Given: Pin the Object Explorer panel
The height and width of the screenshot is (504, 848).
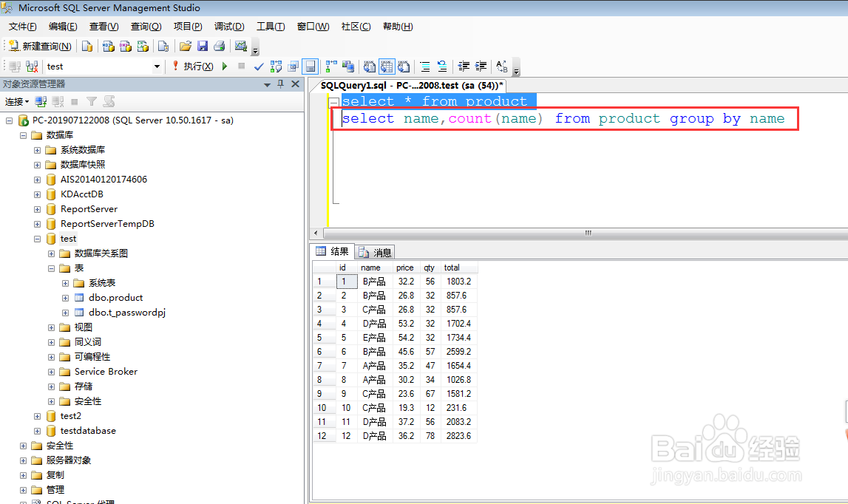Looking at the screenshot, I should 280,84.
